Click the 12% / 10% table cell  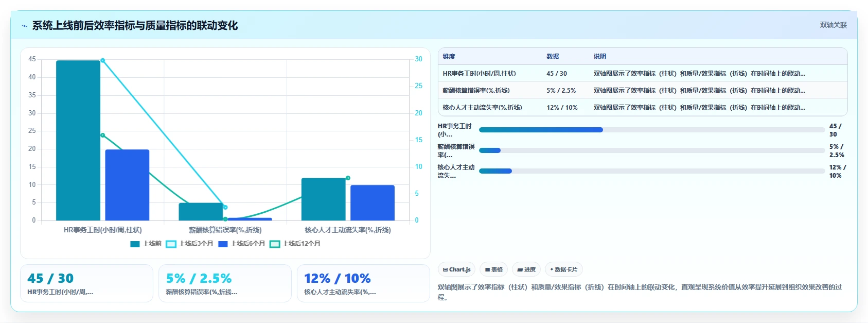[562, 108]
